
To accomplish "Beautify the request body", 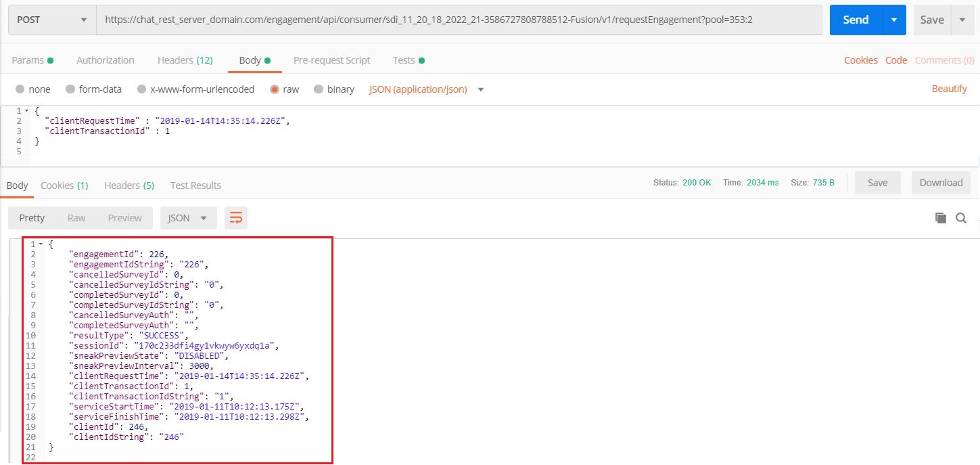I will [950, 89].
